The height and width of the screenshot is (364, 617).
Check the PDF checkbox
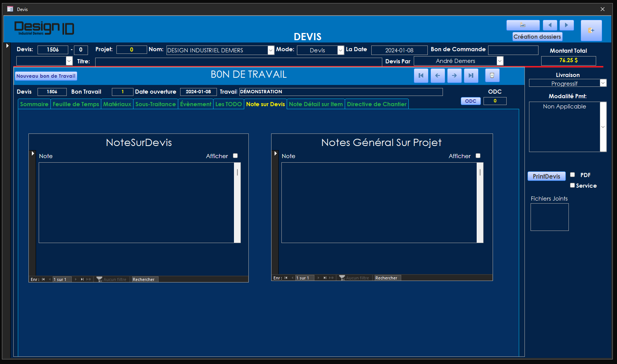click(573, 175)
